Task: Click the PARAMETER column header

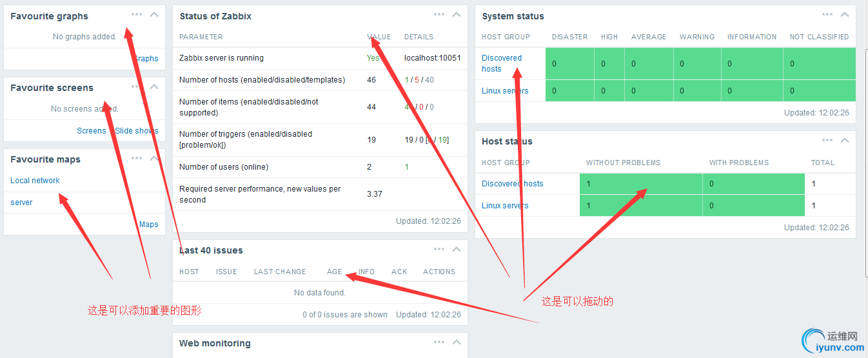Action: tap(201, 37)
